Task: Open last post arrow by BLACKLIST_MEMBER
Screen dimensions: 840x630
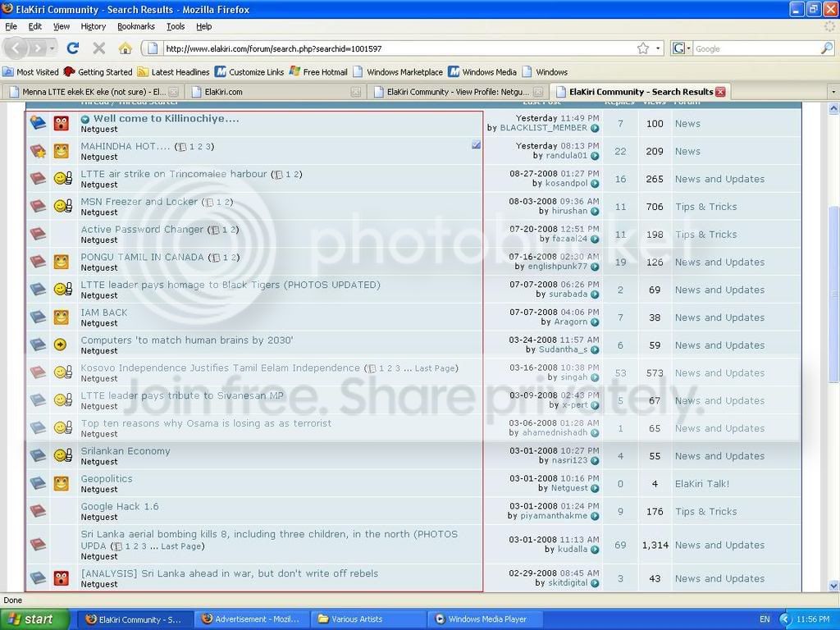Action: (595, 128)
